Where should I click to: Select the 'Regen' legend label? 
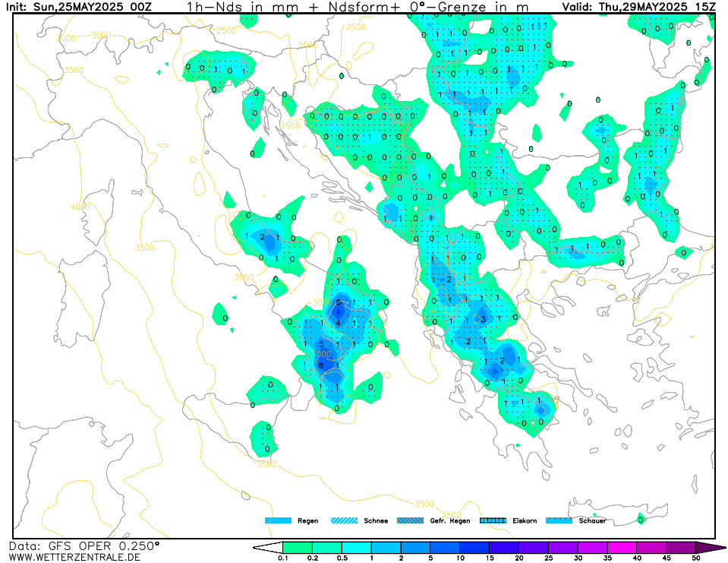(x=307, y=520)
